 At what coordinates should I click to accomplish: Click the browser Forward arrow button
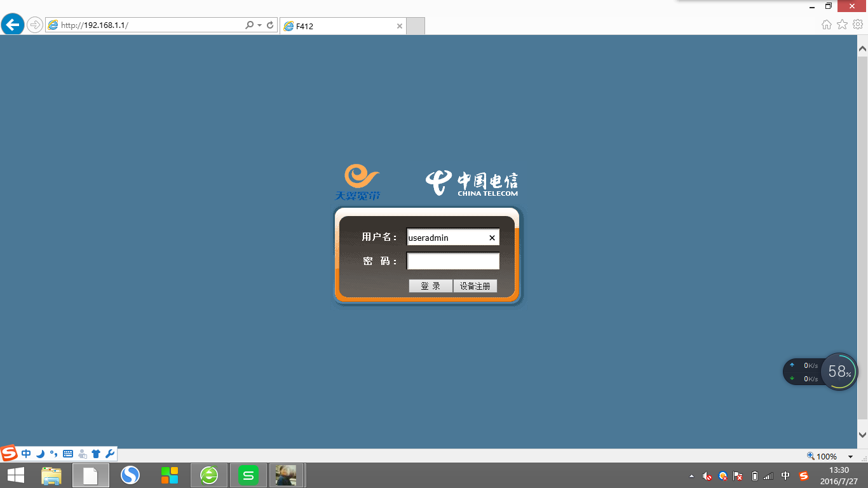[x=34, y=25]
